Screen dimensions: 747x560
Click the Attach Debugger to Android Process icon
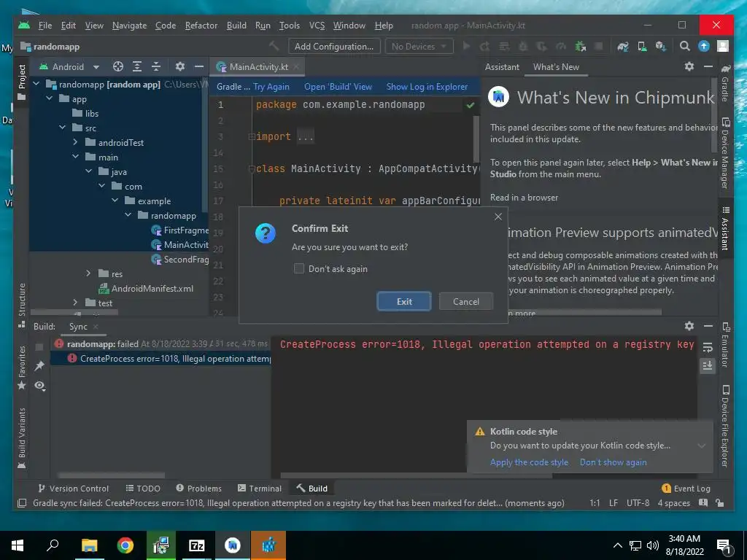click(x=580, y=46)
